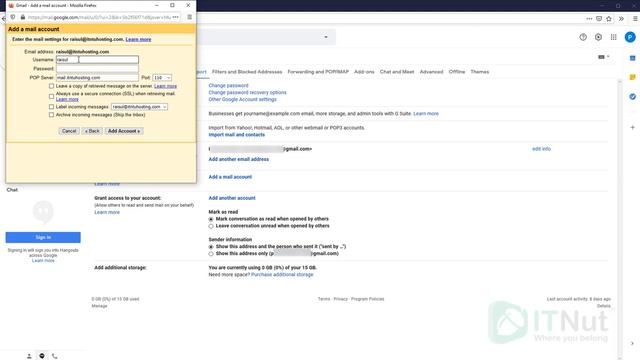This screenshot has width=640, height=360.
Task: Open Gmail settings gear icon
Action: tap(598, 37)
